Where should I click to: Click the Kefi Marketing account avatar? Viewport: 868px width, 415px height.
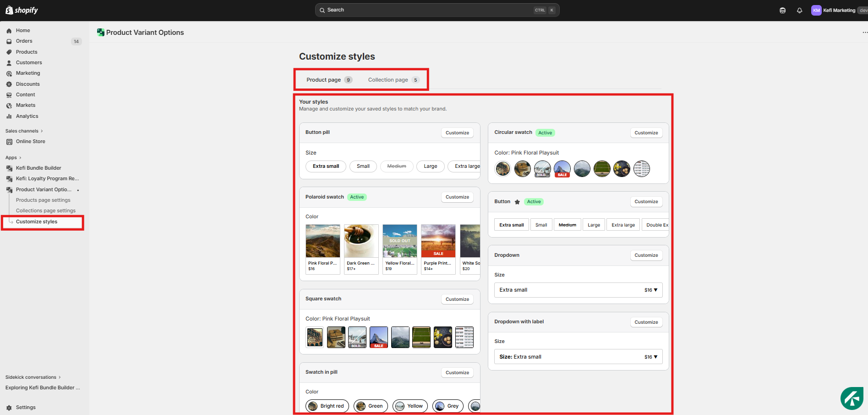pyautogui.click(x=816, y=10)
